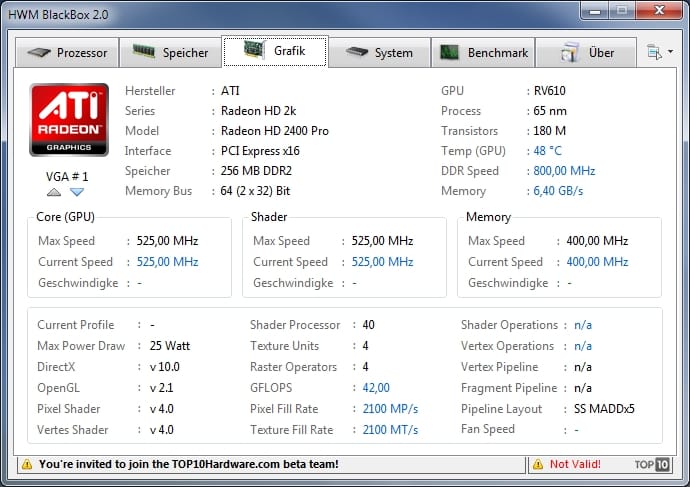Click the Transistors value 180 M
This screenshot has width=690, height=487.
point(549,131)
